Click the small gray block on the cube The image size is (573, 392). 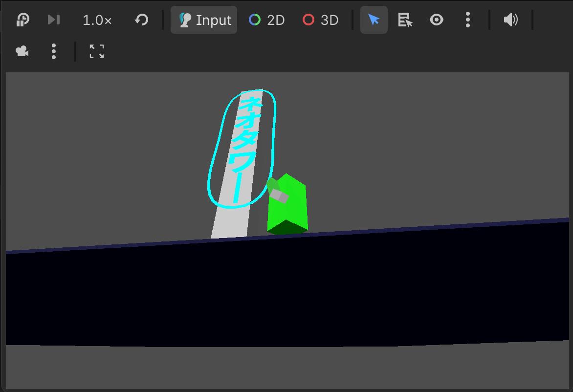point(279,196)
